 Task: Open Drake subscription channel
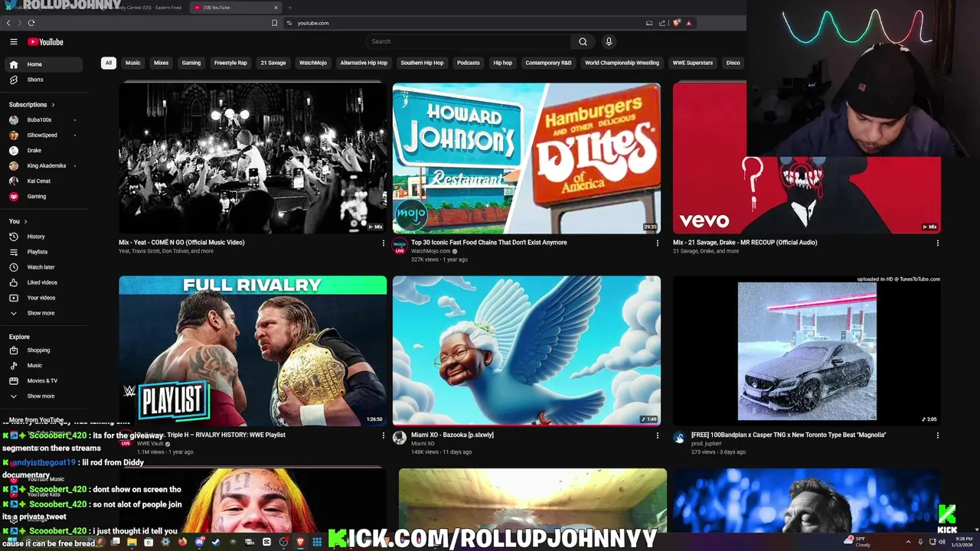click(x=44, y=151)
